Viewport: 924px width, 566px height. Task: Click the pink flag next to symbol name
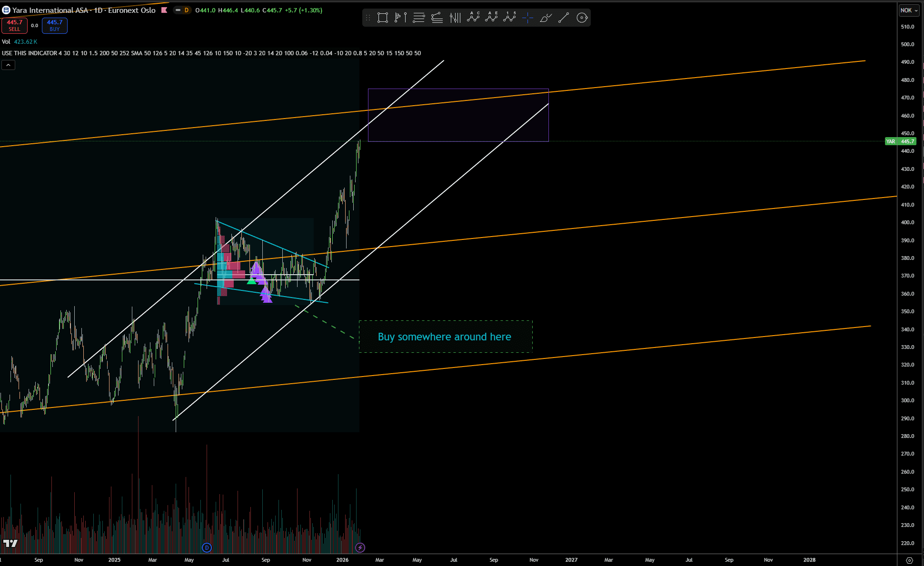click(x=164, y=10)
